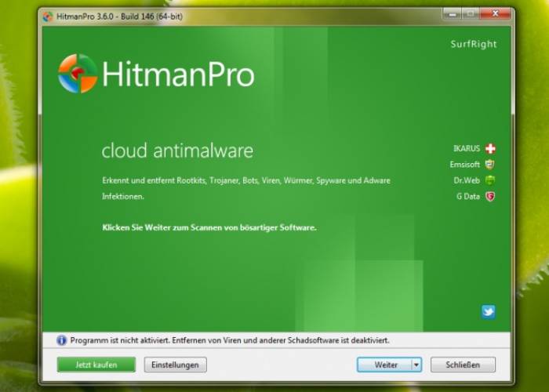Viewport: 549px width, 392px height.
Task: Click 'Programm ist nicht aktiviert' status message
Action: [x=230, y=340]
